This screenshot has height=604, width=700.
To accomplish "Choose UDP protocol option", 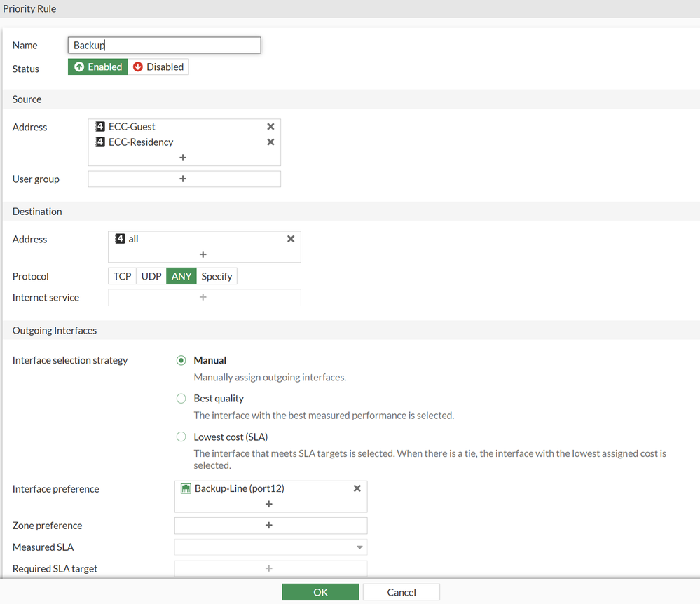I will 151,276.
